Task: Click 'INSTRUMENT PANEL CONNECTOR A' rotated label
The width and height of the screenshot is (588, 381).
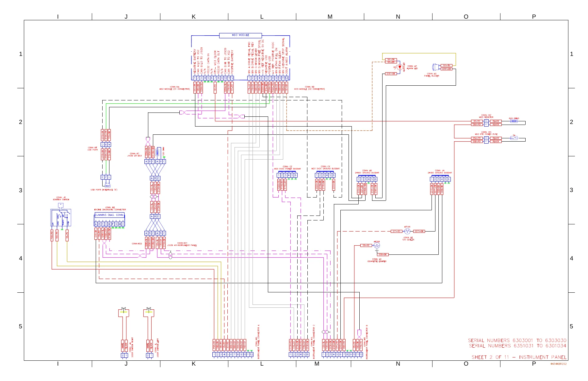Action: 258,342
